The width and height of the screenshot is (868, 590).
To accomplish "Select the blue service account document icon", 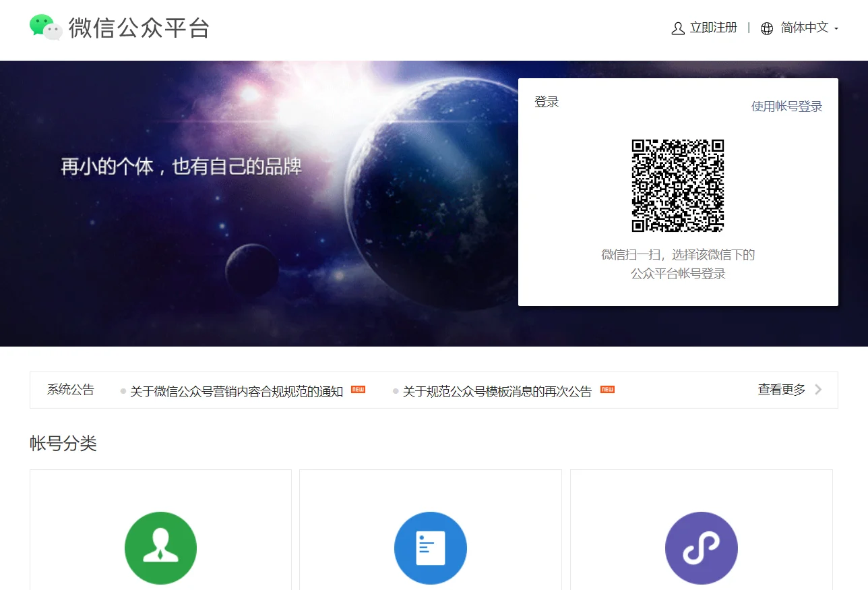I will click(x=431, y=548).
